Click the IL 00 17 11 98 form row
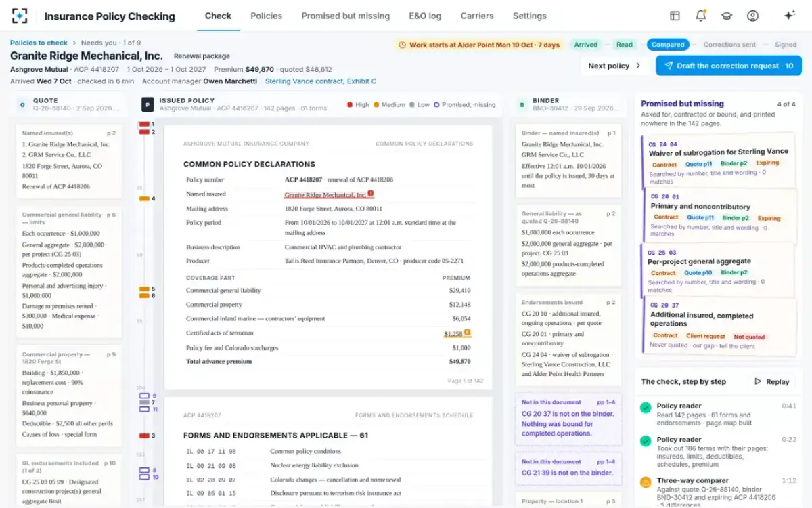Image resolution: width=812 pixels, height=508 pixels. click(328, 451)
